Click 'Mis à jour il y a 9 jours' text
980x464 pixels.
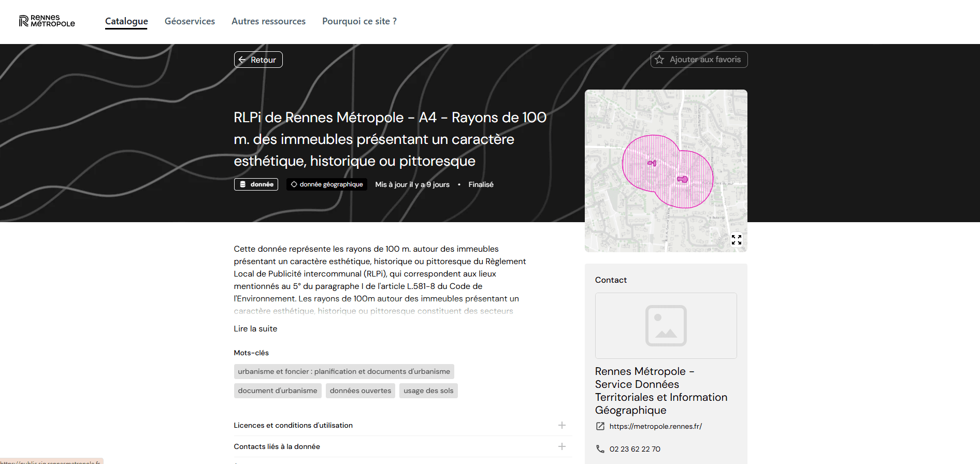tap(412, 184)
